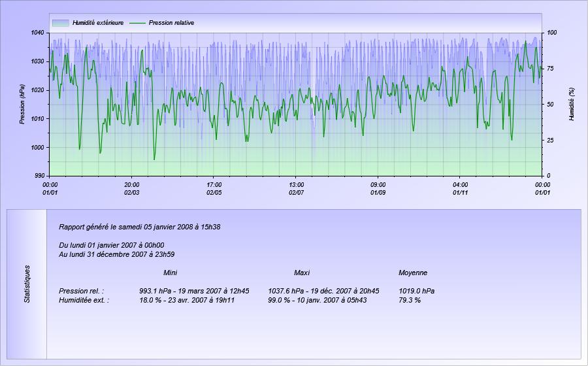Select the Humidité extérieure legend label

coord(98,23)
